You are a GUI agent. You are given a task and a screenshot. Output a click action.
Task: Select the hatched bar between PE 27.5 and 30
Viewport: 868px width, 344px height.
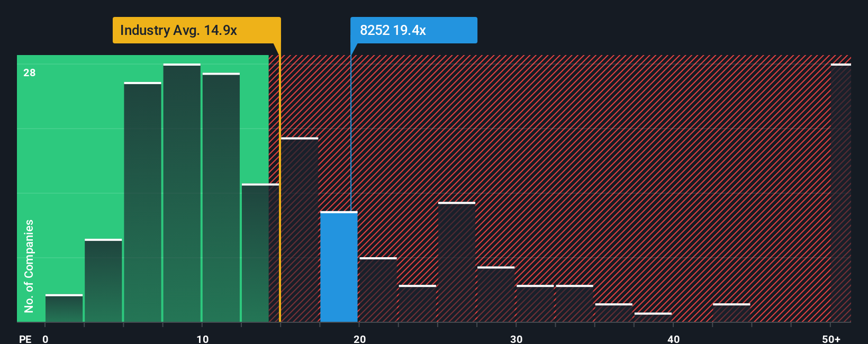pyautogui.click(x=496, y=294)
